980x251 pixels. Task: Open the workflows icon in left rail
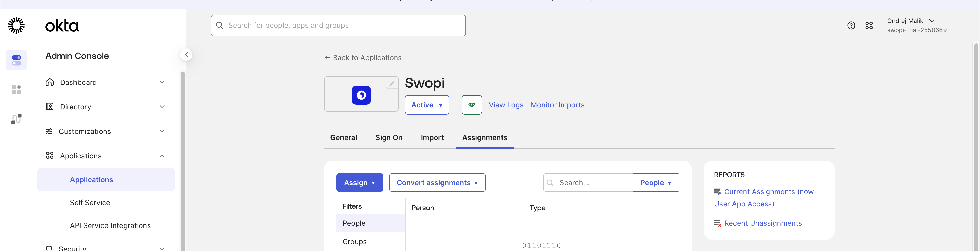click(16, 119)
